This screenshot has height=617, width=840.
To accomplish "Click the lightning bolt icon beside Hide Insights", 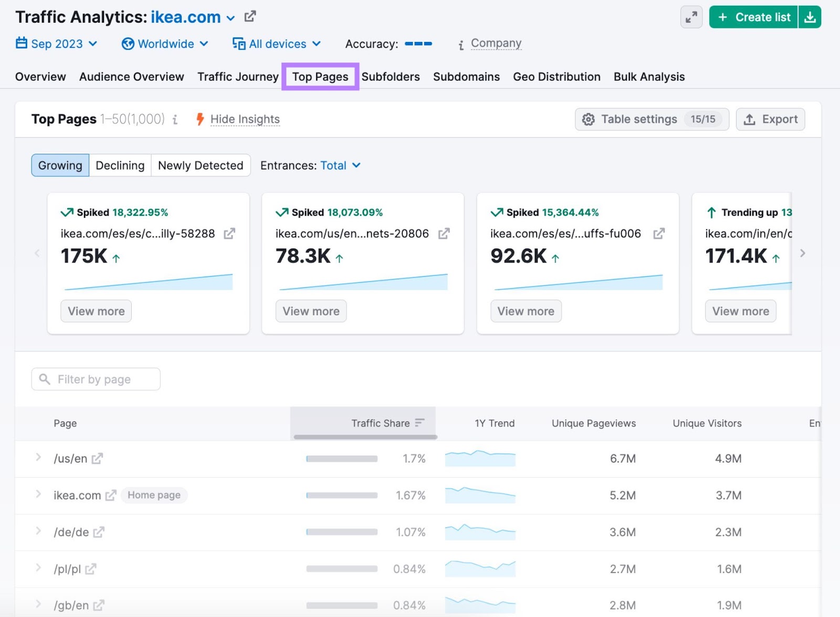I will (x=200, y=120).
